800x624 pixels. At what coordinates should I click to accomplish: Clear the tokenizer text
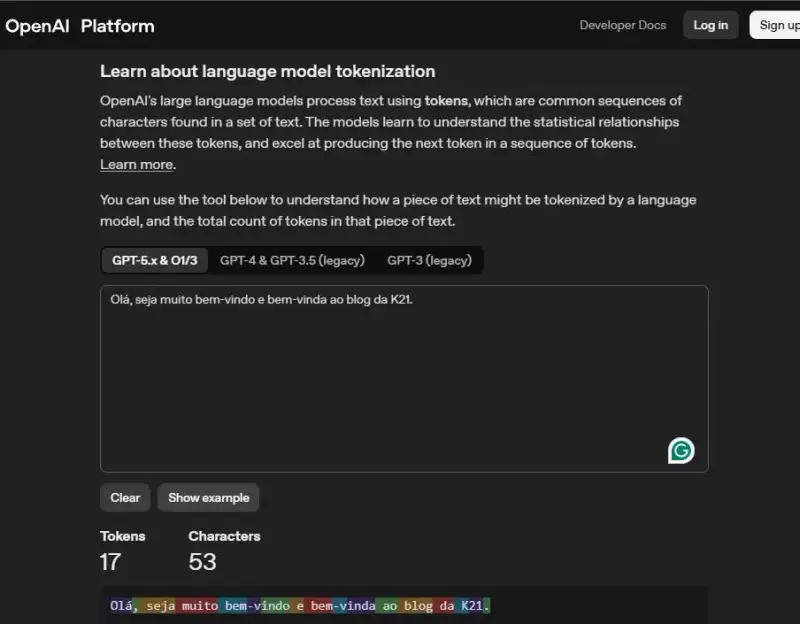[x=125, y=497]
